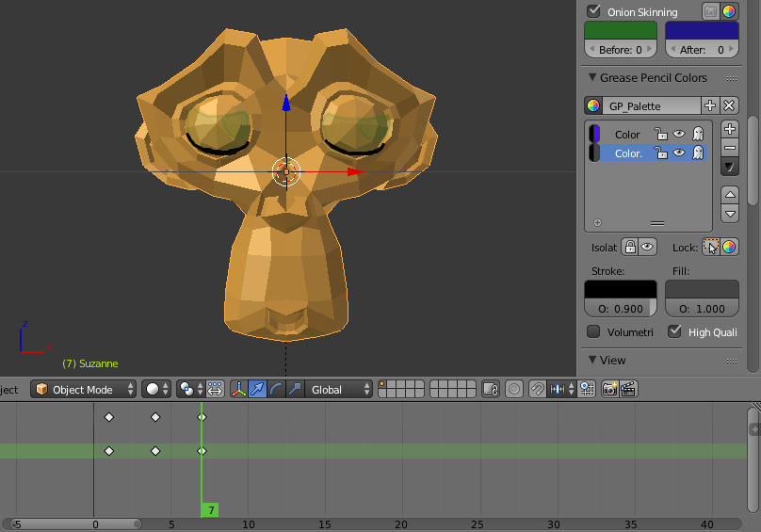Render OpenGL animation clapperboard icon
This screenshot has height=532, width=761.
[x=628, y=389]
